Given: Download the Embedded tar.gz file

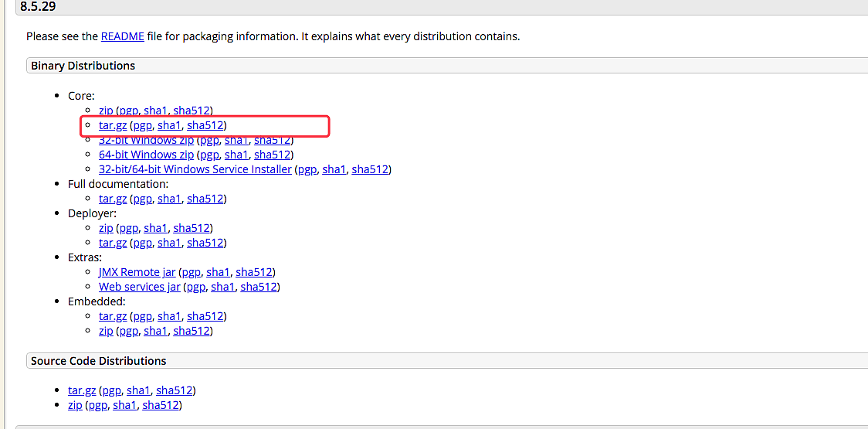Looking at the screenshot, I should click(113, 316).
